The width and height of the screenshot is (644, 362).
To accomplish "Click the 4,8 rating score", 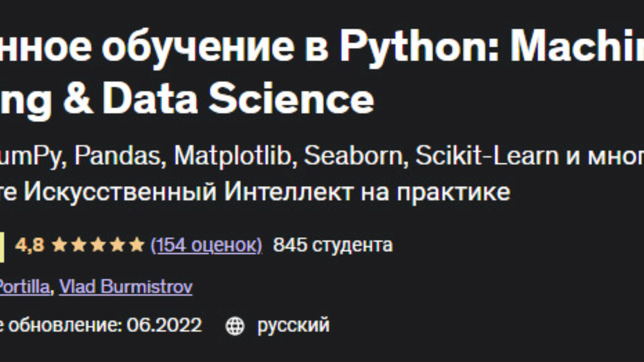I will [x=30, y=245].
